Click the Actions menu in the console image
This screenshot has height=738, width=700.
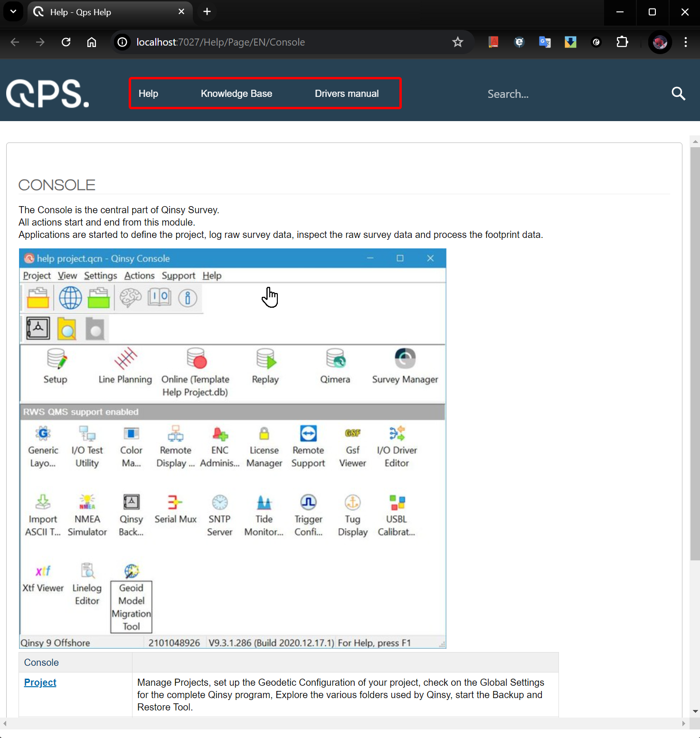coord(140,275)
